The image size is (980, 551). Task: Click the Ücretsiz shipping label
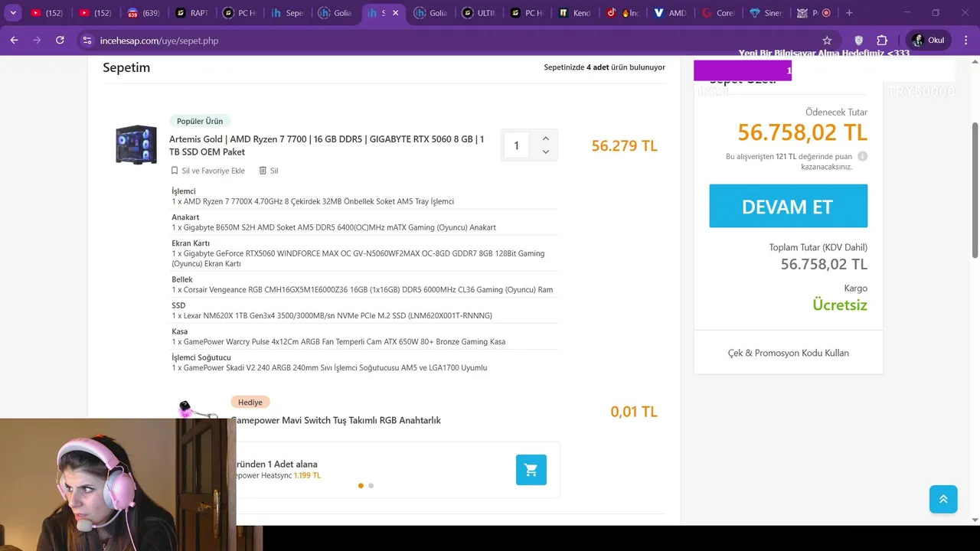[x=840, y=305]
